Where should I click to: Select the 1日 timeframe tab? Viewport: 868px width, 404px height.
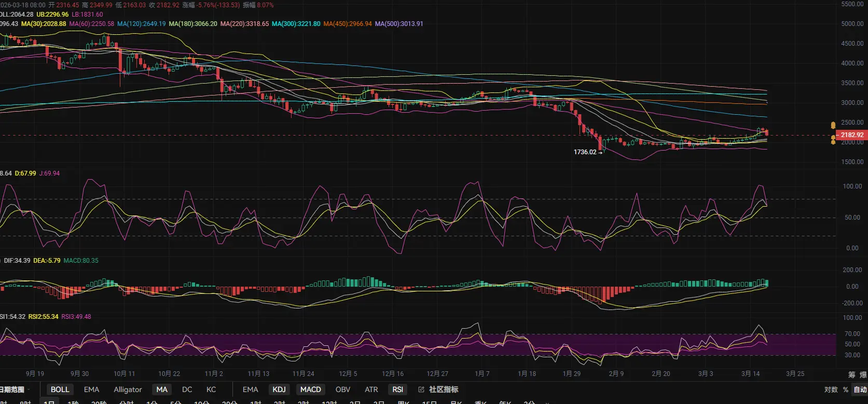49,402
